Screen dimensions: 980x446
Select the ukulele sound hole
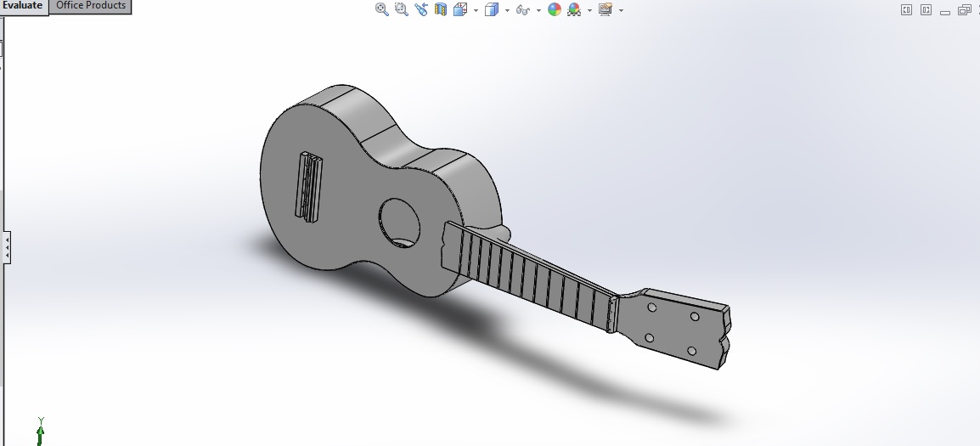pos(399,223)
